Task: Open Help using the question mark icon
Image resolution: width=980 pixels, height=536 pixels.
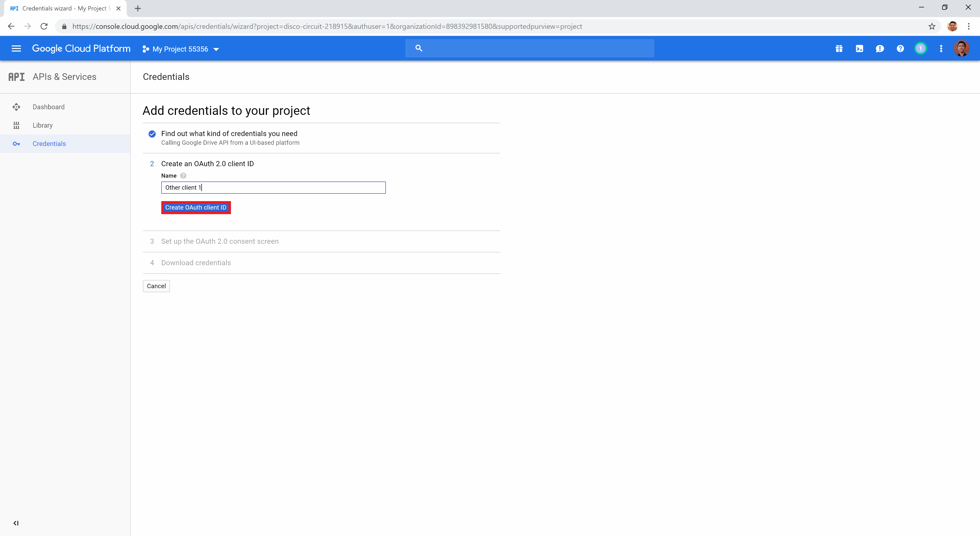Action: pos(900,48)
